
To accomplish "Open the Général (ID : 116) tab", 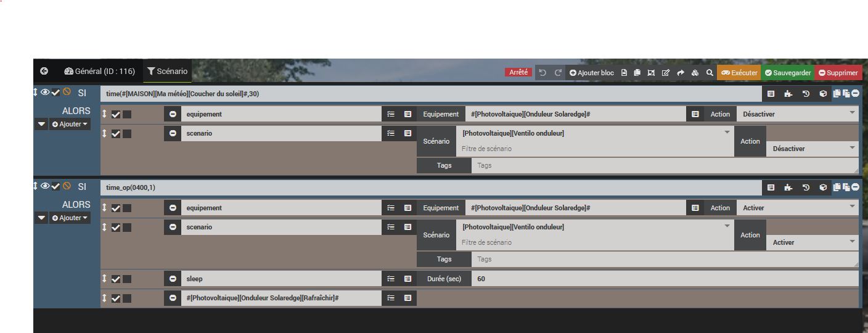I will coord(99,72).
